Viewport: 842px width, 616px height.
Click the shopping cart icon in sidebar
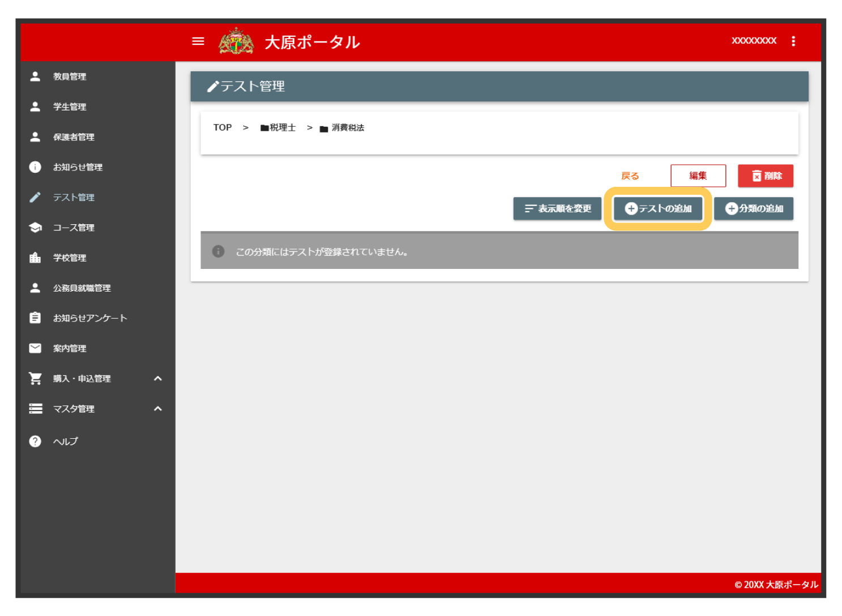35,378
